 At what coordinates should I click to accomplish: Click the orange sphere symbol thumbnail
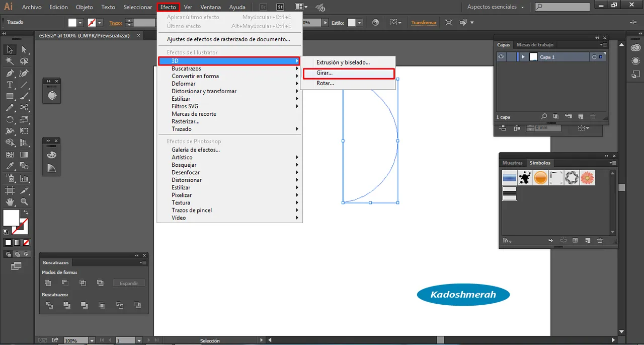click(540, 178)
